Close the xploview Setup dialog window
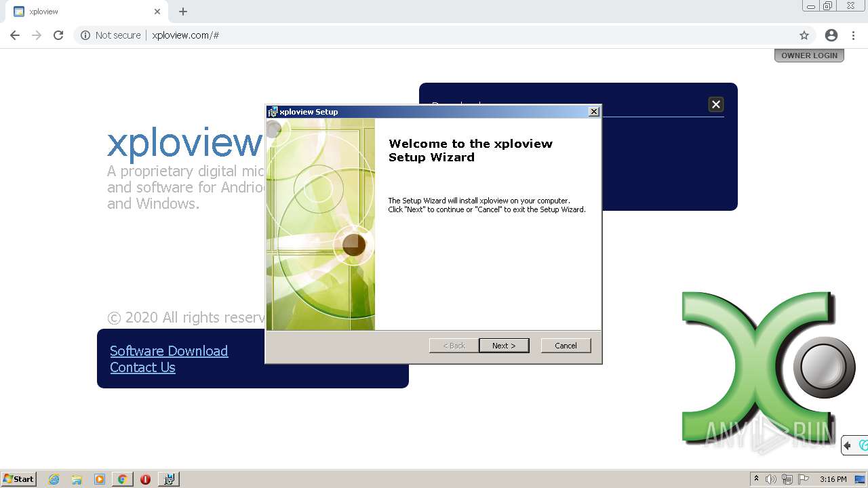868x488 pixels. [593, 112]
